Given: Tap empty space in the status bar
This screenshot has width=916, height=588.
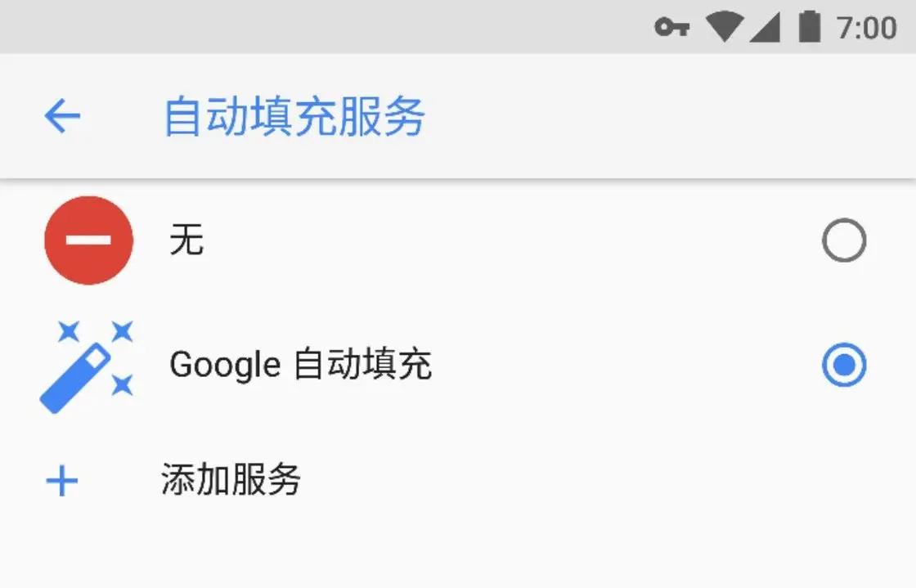Looking at the screenshot, I should point(321,26).
